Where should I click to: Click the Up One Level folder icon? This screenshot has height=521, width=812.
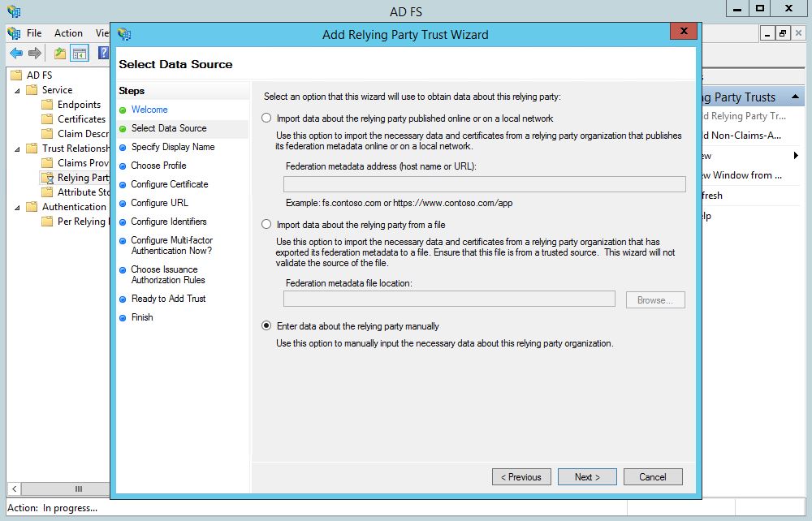pyautogui.click(x=60, y=54)
